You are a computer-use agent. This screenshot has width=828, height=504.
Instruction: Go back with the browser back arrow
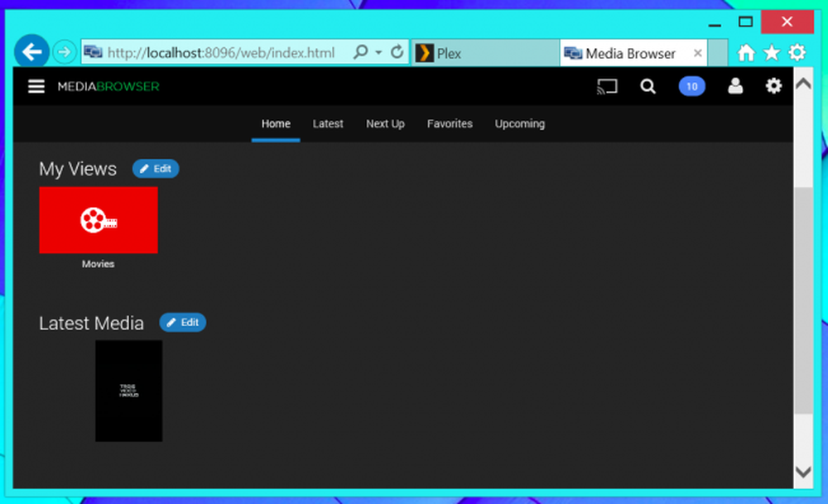(31, 51)
